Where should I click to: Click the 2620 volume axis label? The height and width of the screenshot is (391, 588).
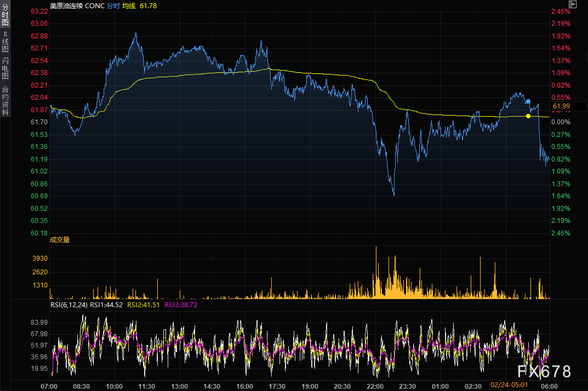40,272
